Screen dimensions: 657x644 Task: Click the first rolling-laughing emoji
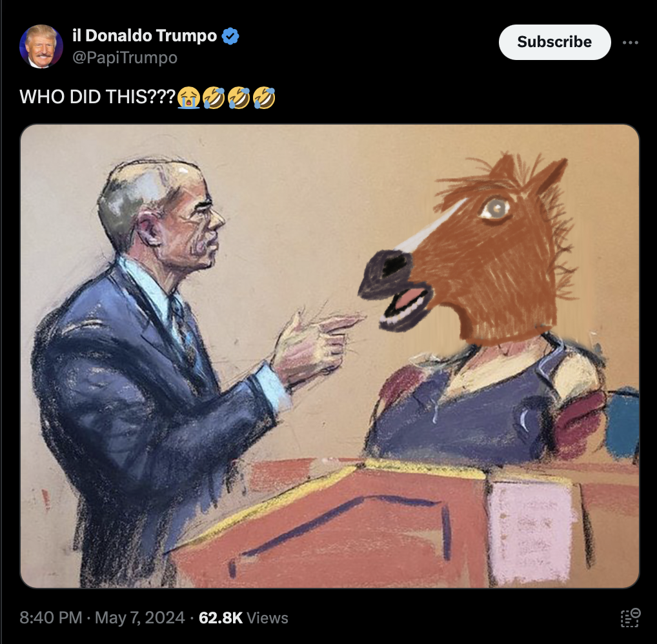pos(214,97)
